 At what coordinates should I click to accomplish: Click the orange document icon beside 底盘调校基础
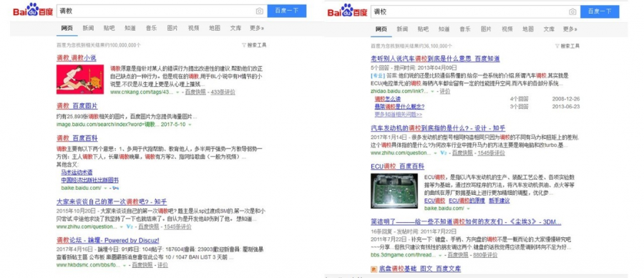pos(374,269)
